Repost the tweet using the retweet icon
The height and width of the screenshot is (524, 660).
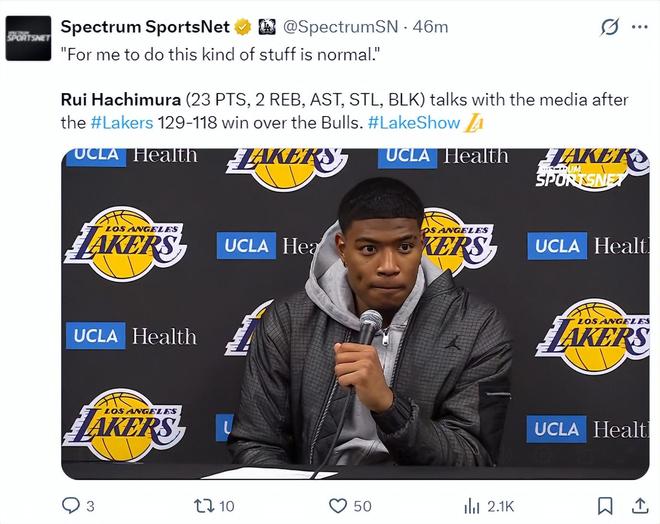(203, 506)
